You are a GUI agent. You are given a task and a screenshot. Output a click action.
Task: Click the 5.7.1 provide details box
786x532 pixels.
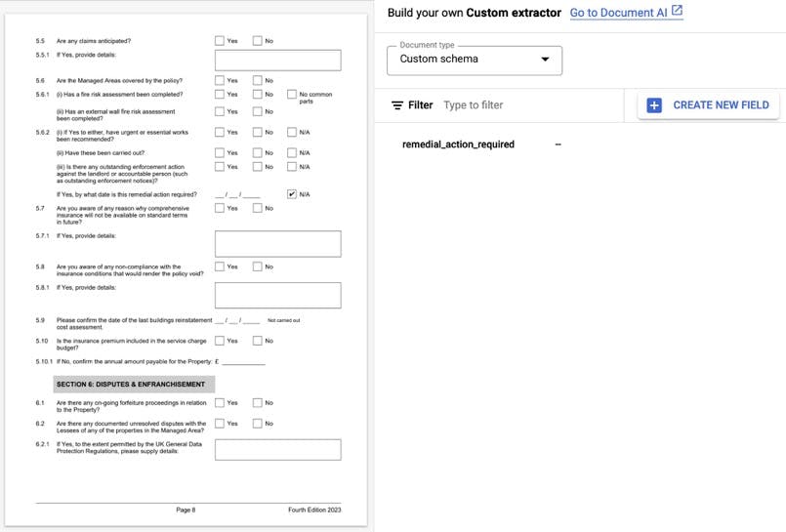[278, 244]
